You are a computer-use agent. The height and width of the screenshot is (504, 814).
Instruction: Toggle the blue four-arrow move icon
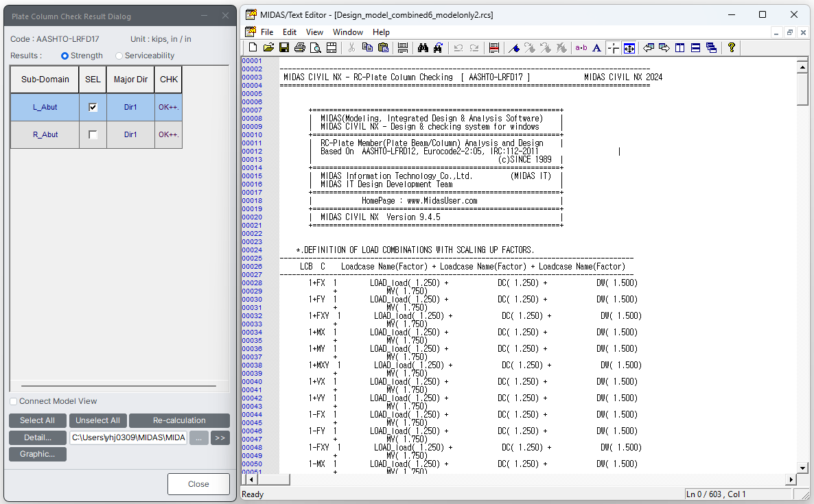pyautogui.click(x=629, y=48)
